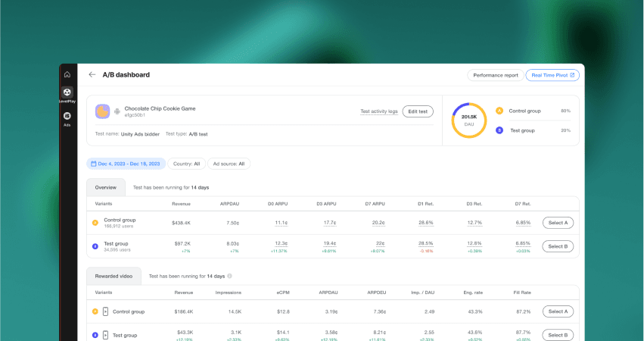Viewport: 644px width, 341px height.
Task: Click the info icon beside Rewarded video 14 days
Action: pyautogui.click(x=229, y=277)
